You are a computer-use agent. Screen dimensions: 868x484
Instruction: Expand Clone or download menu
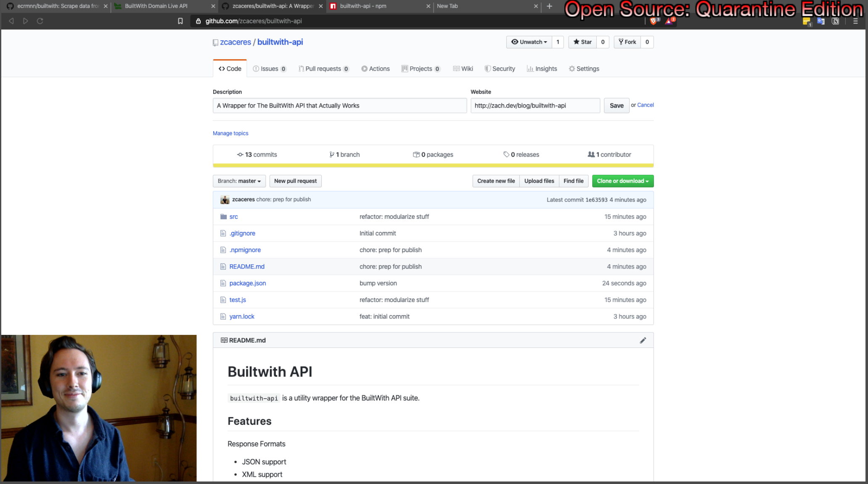(x=622, y=181)
